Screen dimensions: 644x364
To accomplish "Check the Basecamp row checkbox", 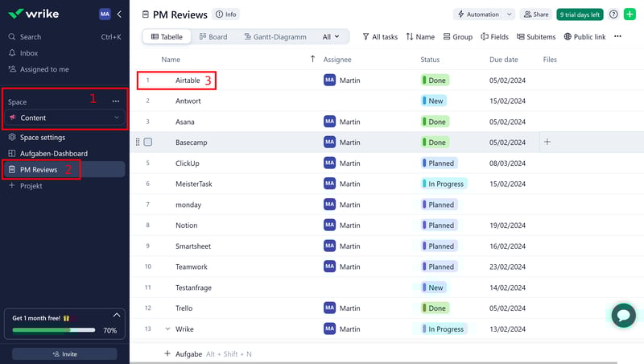I will [148, 143].
